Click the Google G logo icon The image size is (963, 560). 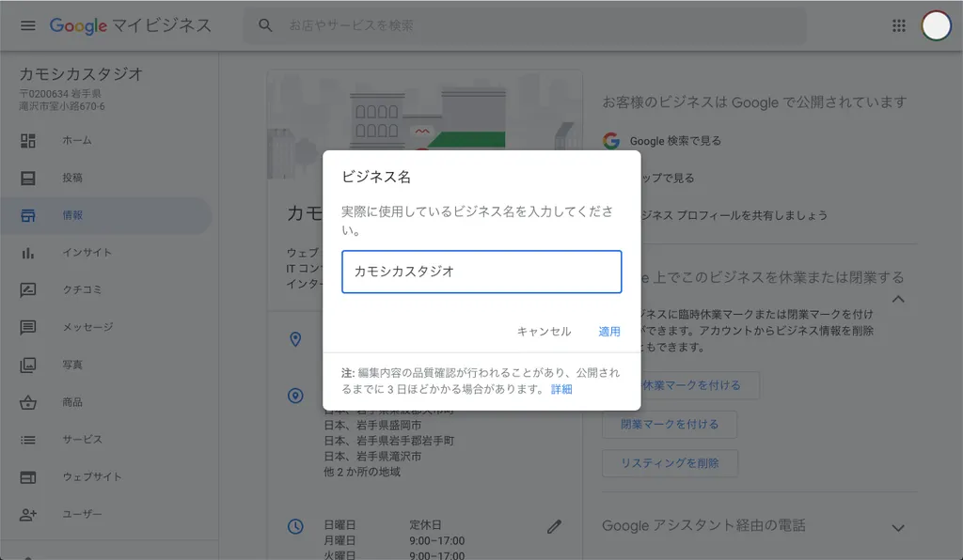[611, 141]
